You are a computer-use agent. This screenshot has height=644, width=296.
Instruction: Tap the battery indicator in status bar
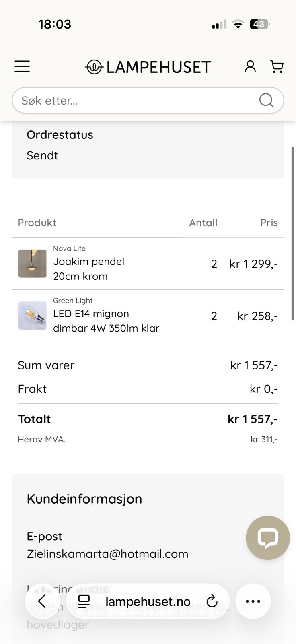pos(259,24)
